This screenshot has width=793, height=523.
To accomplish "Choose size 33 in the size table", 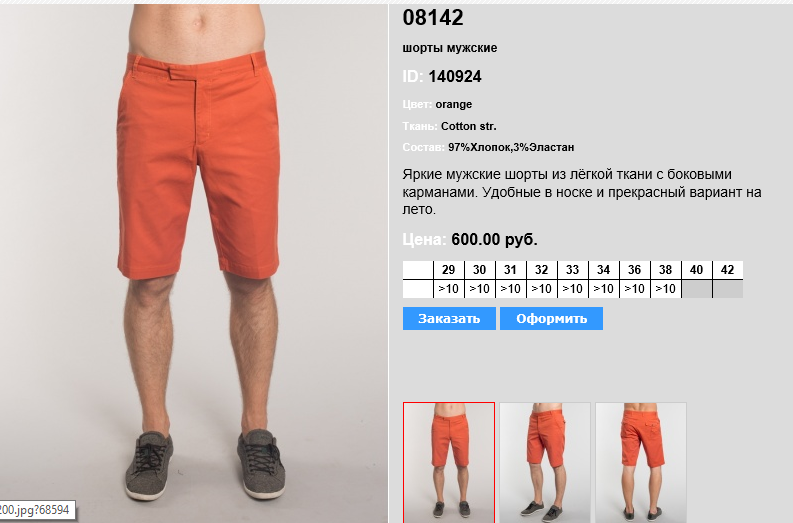I will tap(572, 270).
